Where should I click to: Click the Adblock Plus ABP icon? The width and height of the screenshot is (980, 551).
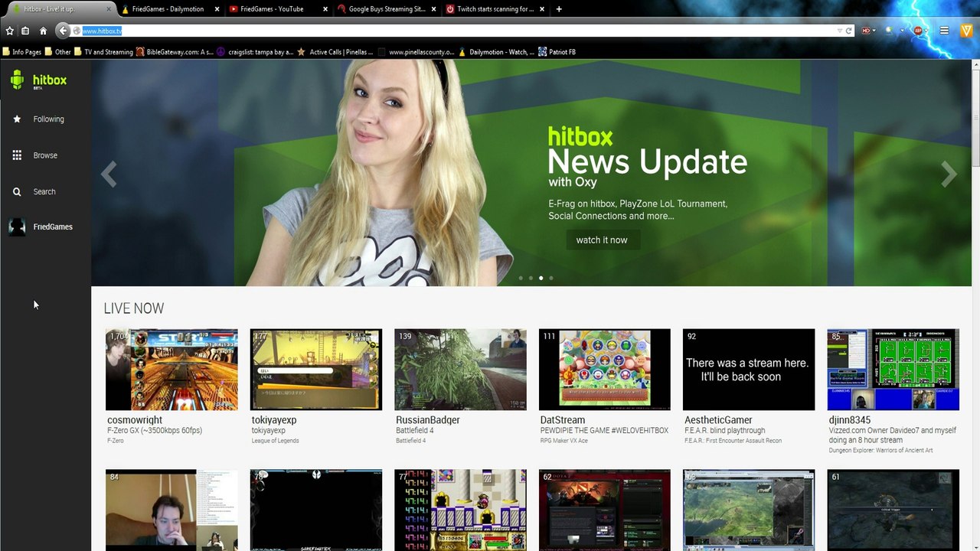coord(918,31)
